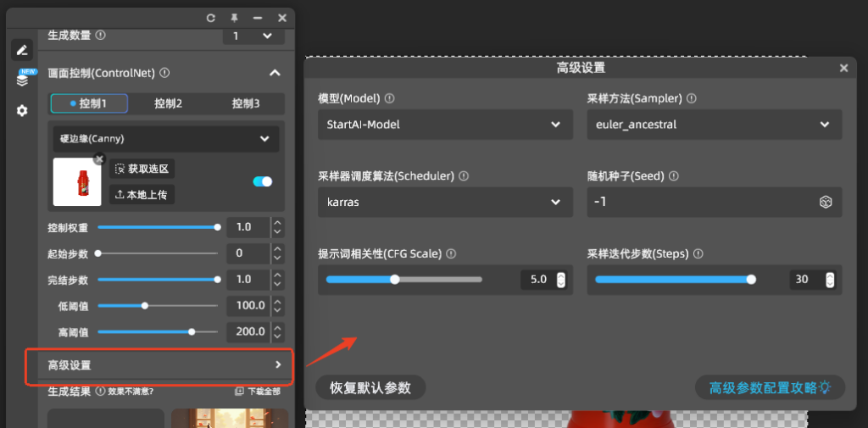Click info icon beside 提示词相关性(CFG Scale)

point(451,253)
